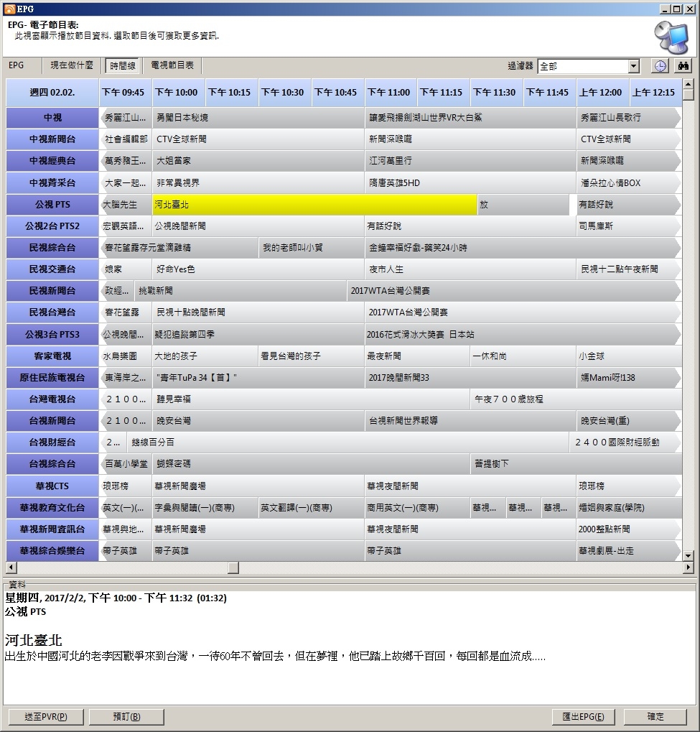The image size is (700, 732).
Task: Select program 司馬庫斯
Action: (629, 226)
